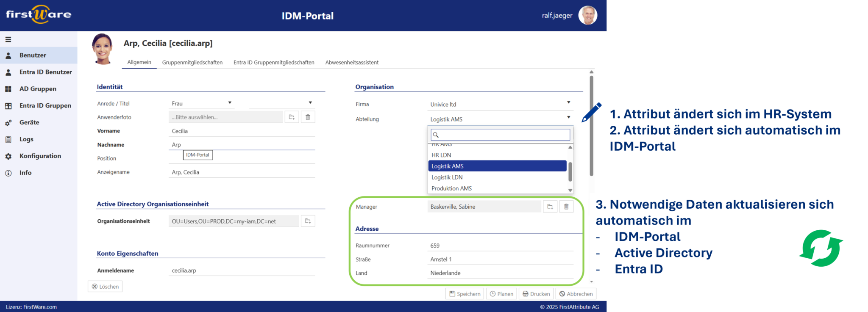This screenshot has width=868, height=312.
Task: Click the Manager browse folder icon
Action: (x=550, y=207)
